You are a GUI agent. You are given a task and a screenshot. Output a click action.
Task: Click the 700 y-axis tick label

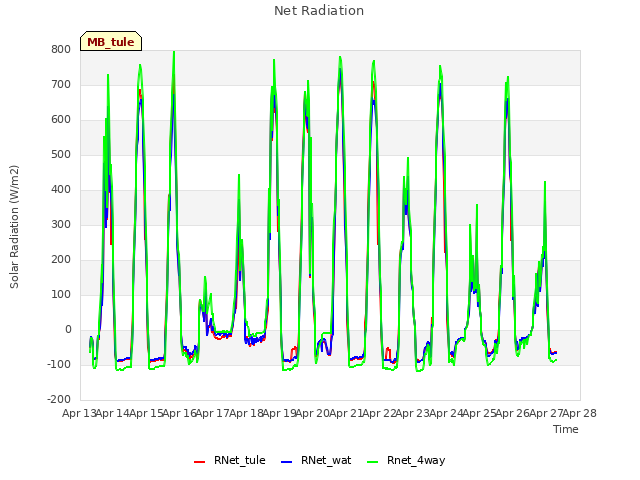61,84
